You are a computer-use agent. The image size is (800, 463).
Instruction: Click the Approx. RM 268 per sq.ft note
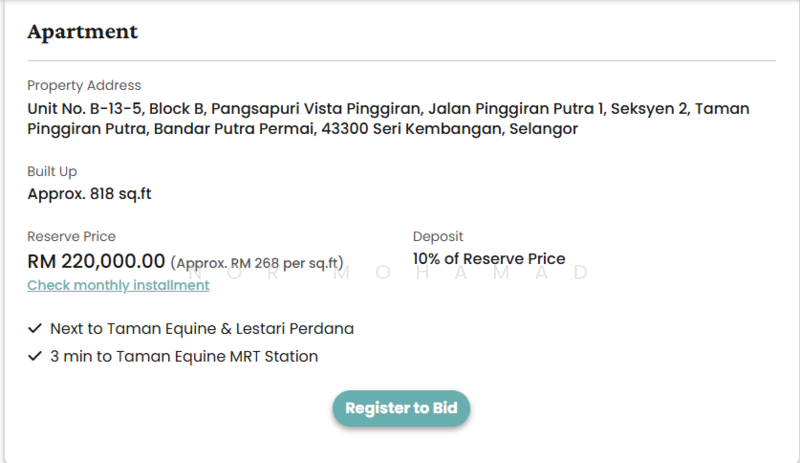tap(258, 264)
